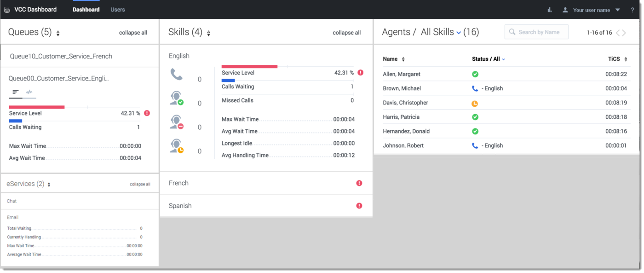Viewport: 644px width, 273px height.
Task: Open the All Skills filter dropdown
Action: click(x=441, y=32)
